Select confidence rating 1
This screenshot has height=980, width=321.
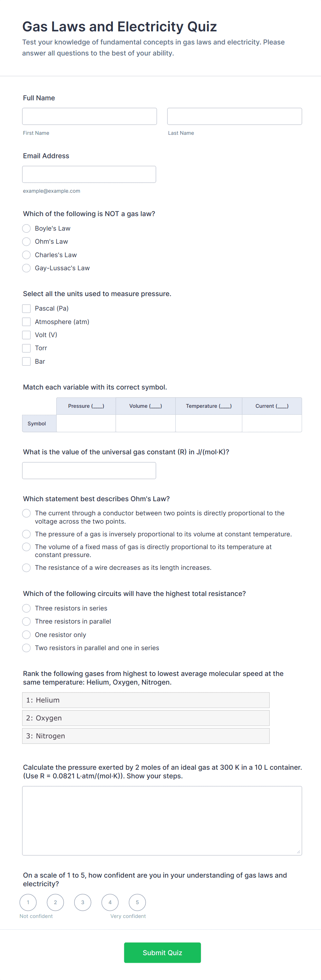28,902
